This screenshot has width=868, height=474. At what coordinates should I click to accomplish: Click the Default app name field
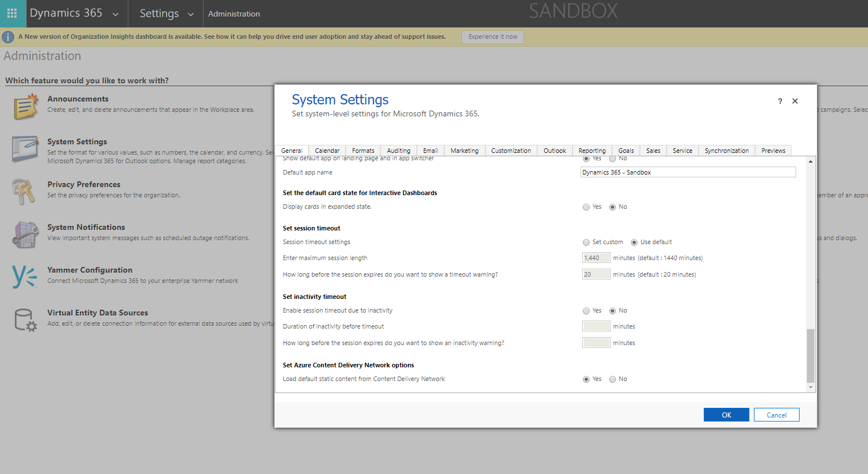688,172
